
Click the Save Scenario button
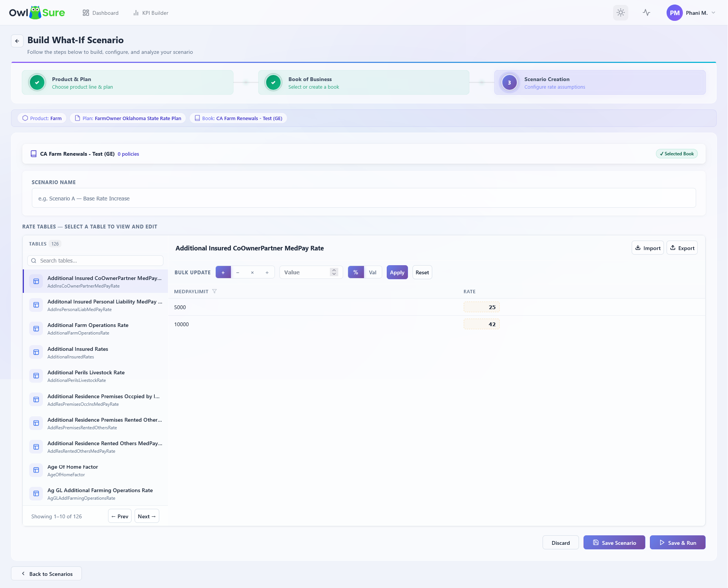tap(614, 543)
